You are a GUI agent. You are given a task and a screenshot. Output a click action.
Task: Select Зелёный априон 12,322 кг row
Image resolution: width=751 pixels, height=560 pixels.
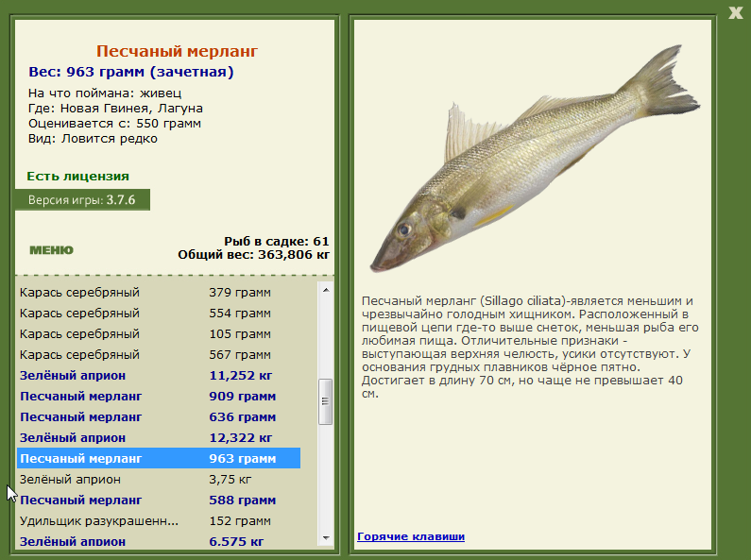click(x=159, y=437)
